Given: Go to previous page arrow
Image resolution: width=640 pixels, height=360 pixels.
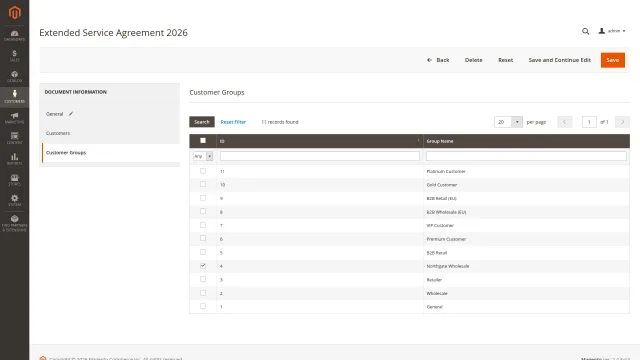Looking at the screenshot, I should pyautogui.click(x=564, y=122).
